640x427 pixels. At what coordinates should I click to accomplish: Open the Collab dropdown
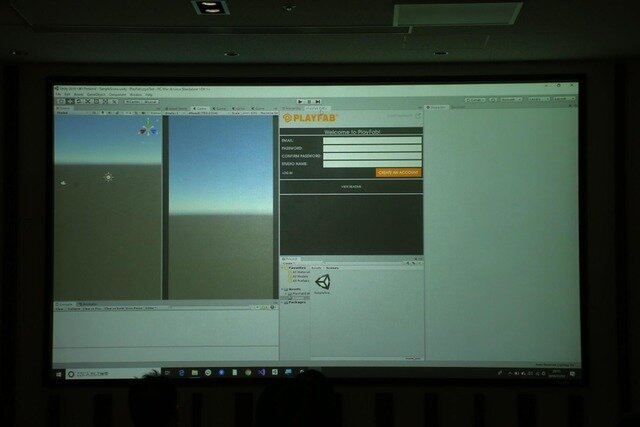tap(475, 100)
